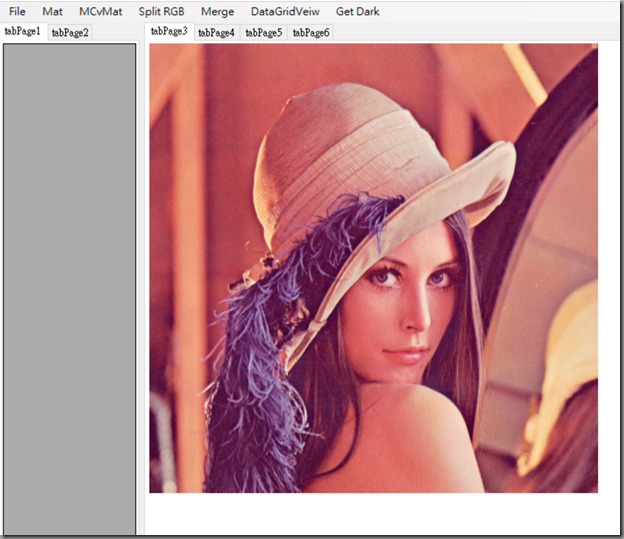Click the blank white area below the image
The image size is (624, 539).
point(380,515)
